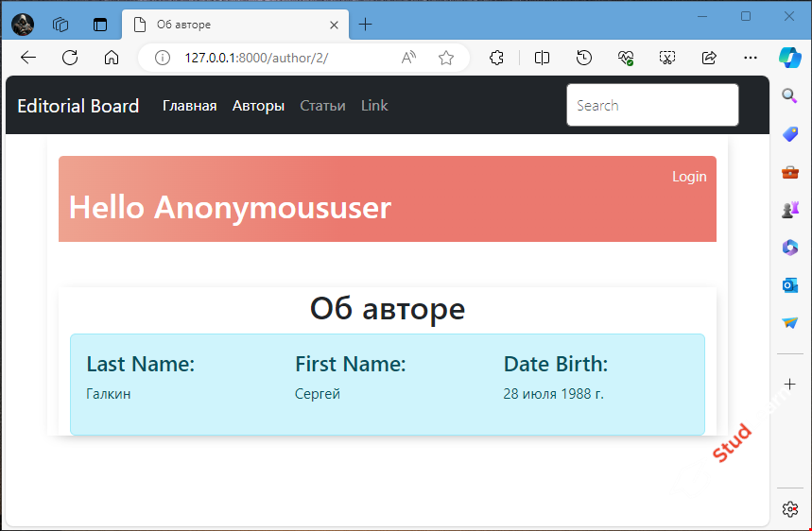812x531 pixels.
Task: Go to browser Home page icon
Action: 112,58
